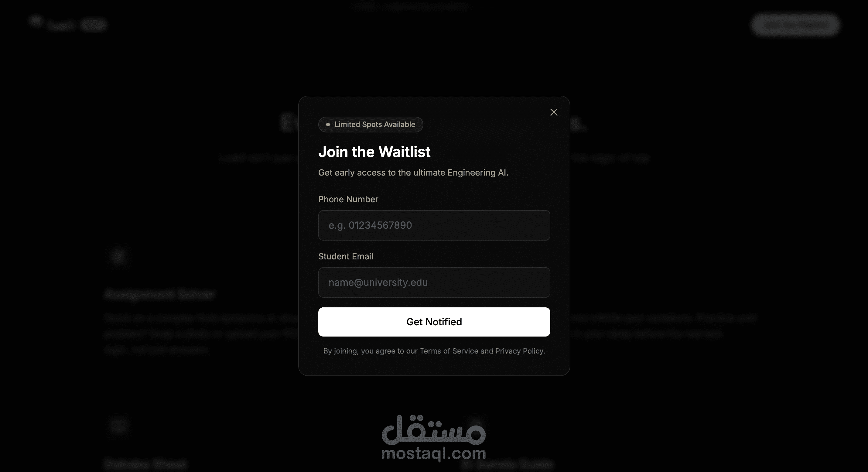Select the Join the Waitlist heading
The width and height of the screenshot is (868, 472).
[x=374, y=152]
